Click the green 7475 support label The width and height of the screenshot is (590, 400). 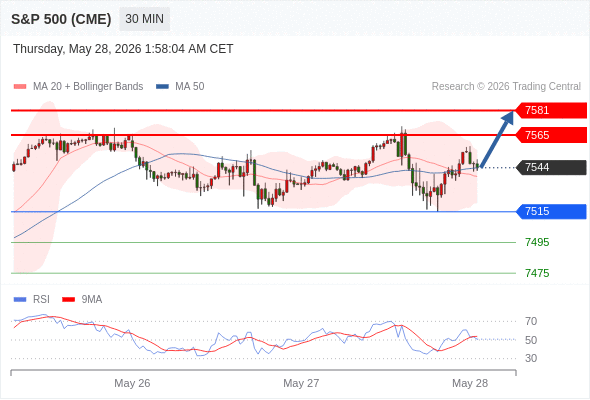[537, 273]
